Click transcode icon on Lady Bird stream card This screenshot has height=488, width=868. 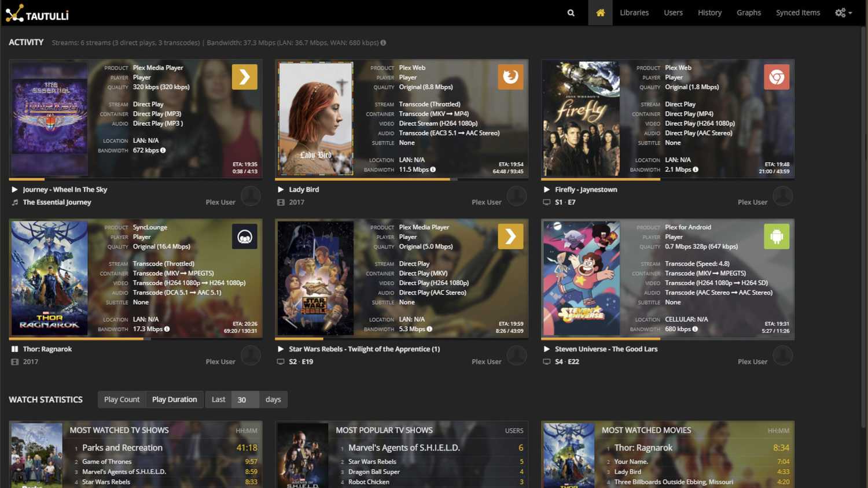coord(510,76)
